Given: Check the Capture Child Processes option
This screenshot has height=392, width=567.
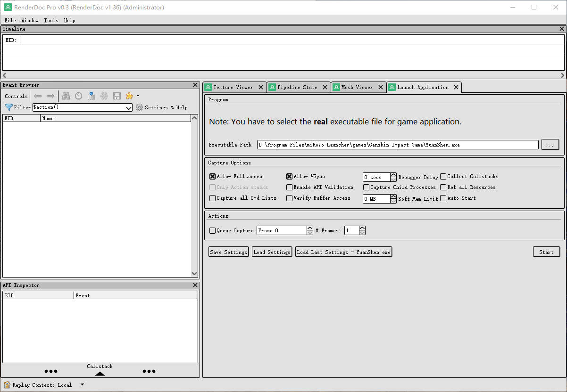Looking at the screenshot, I should pyautogui.click(x=366, y=188).
